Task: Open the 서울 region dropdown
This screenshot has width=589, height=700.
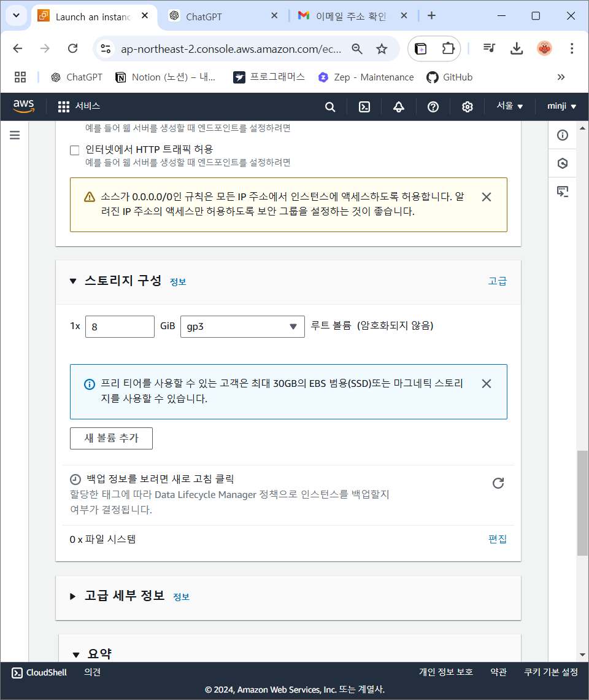Action: 510,106
